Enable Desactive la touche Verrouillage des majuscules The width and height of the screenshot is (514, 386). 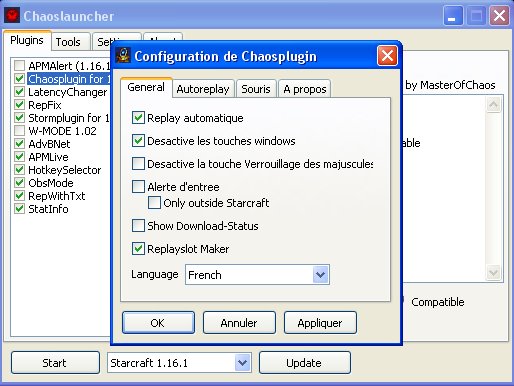click(138, 164)
